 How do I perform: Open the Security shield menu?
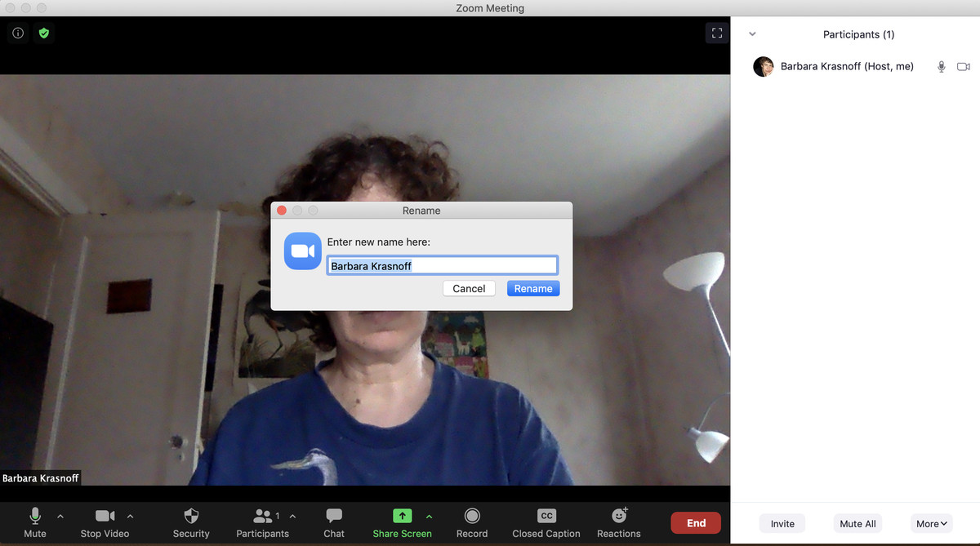(191, 522)
